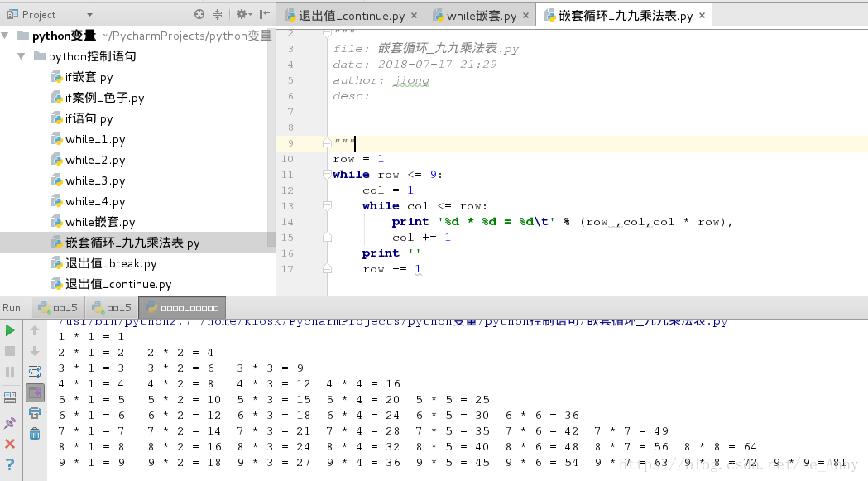Click the Down the stack trace arrow

34,351
